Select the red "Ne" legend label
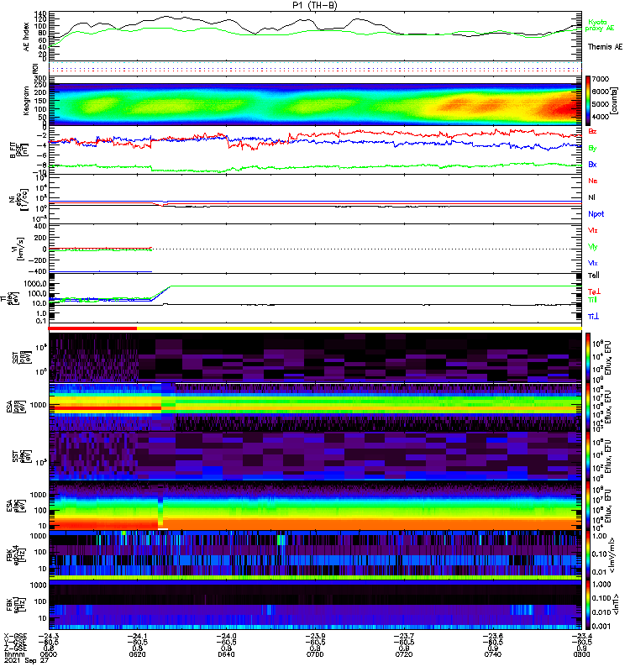 click(x=593, y=181)
